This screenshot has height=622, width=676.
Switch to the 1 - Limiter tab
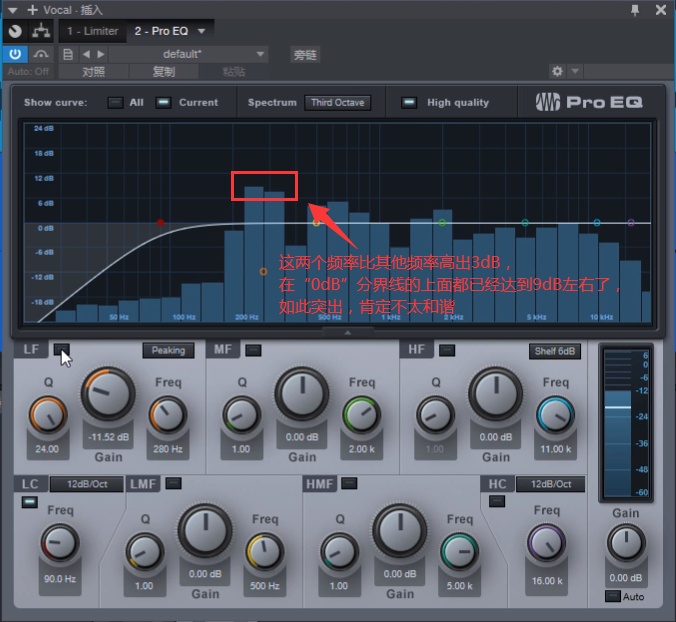click(92, 31)
